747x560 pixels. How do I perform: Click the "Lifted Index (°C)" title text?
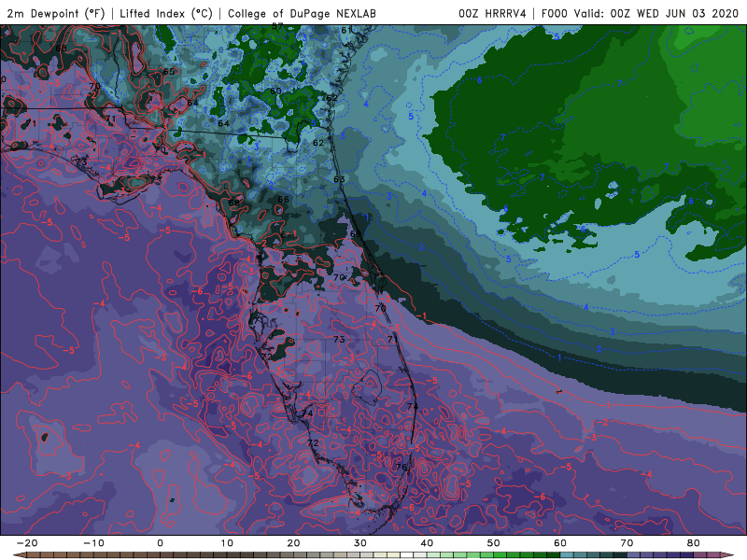pos(166,13)
